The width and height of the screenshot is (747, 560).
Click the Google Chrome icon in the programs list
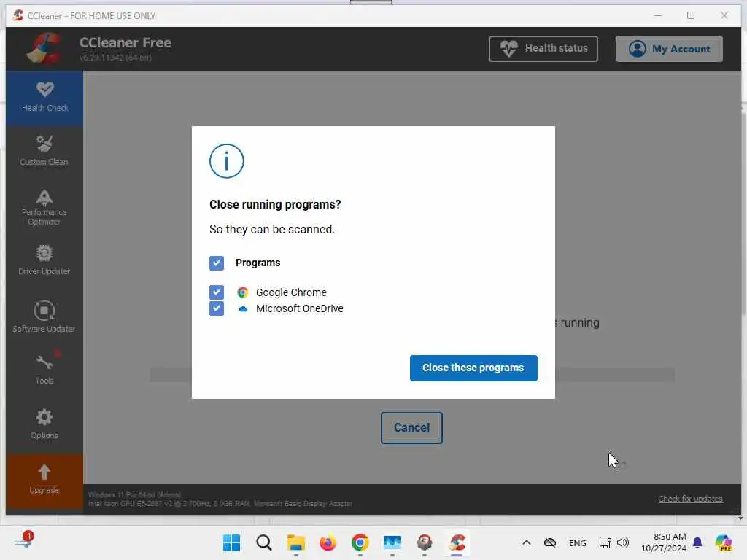point(242,292)
